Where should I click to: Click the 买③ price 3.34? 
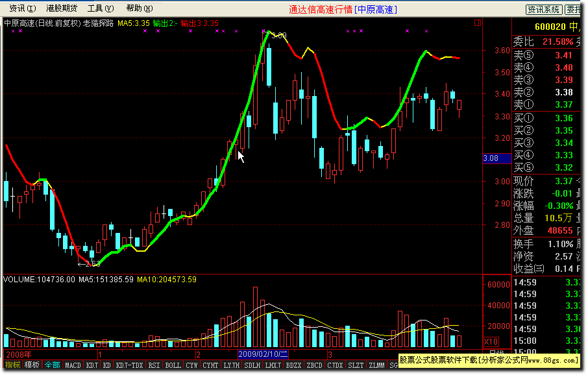(x=563, y=143)
